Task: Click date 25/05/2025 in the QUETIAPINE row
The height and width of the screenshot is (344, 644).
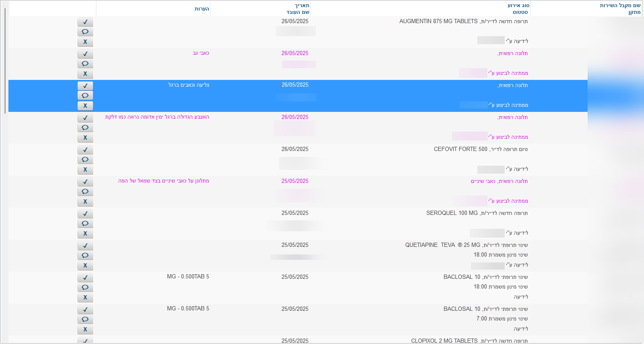Action: coord(295,245)
